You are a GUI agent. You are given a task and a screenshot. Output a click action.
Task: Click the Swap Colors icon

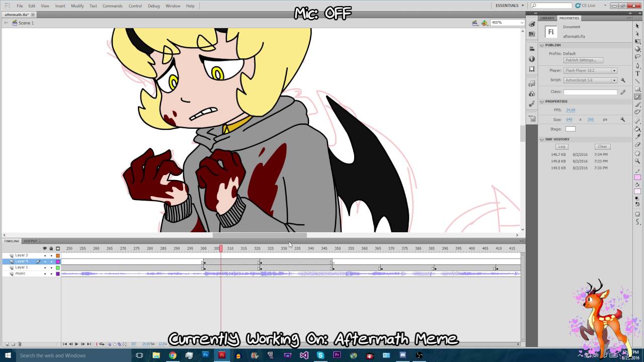638,204
